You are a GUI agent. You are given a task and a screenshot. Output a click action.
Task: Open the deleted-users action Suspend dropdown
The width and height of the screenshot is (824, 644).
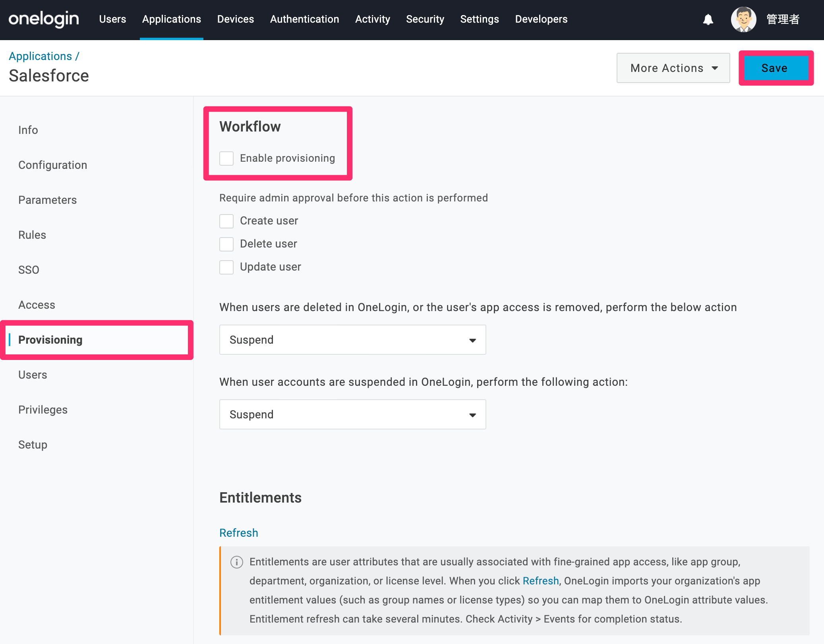(352, 340)
